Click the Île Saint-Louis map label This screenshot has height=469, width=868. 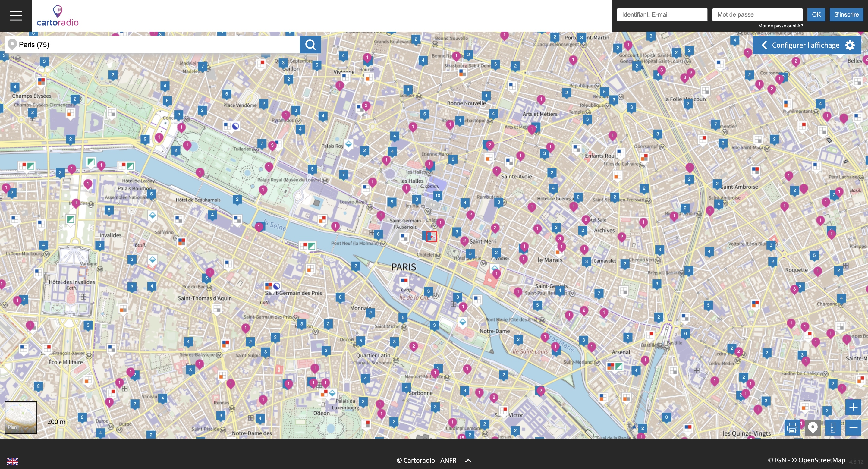[x=530, y=351]
